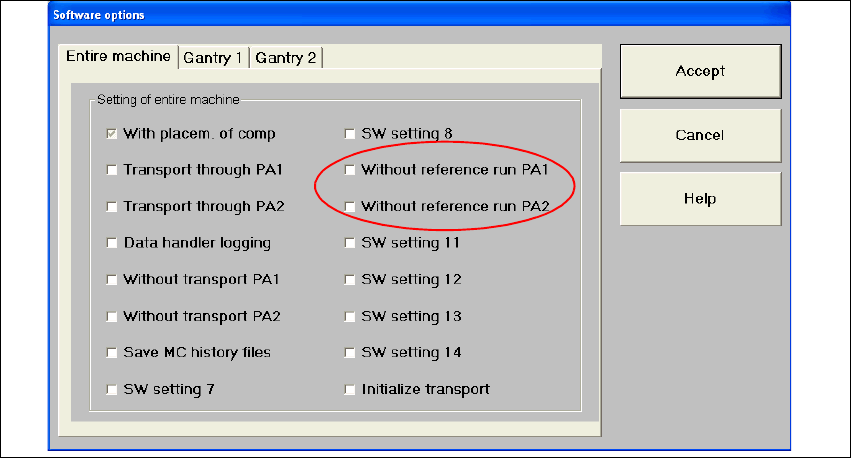Viewport: 851px width, 458px height.
Task: Toggle SW setting 13 checkbox
Action: click(x=350, y=316)
